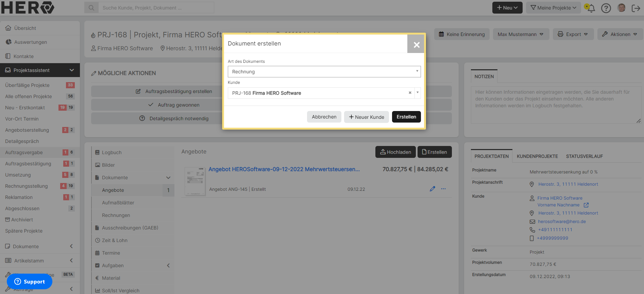Screen dimensions: 644x294
Task: Click Erstellen in the dialog
Action: (406, 117)
